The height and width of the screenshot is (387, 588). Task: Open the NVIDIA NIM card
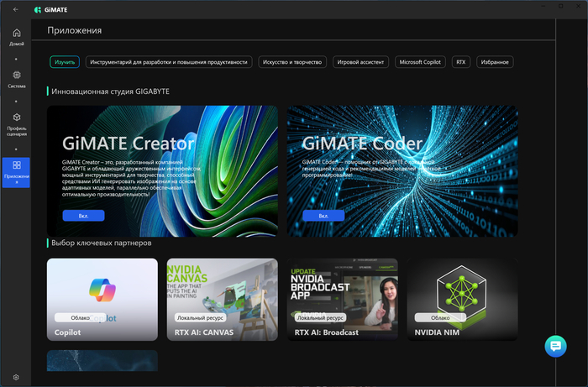462,299
